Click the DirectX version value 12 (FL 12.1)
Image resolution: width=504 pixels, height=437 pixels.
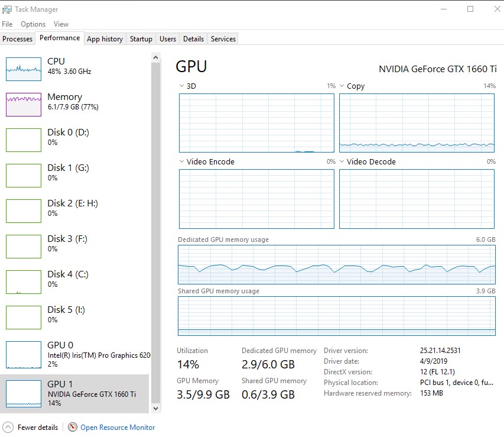pyautogui.click(x=437, y=372)
